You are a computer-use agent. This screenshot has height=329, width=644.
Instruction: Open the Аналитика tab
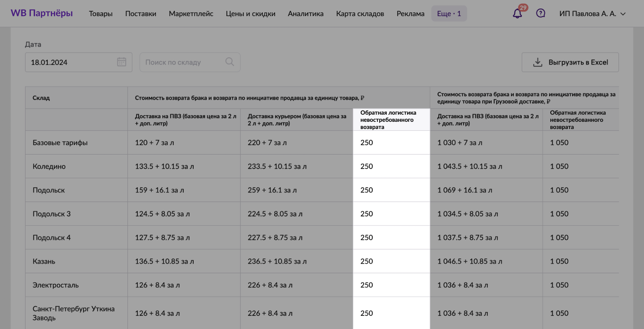(x=305, y=14)
